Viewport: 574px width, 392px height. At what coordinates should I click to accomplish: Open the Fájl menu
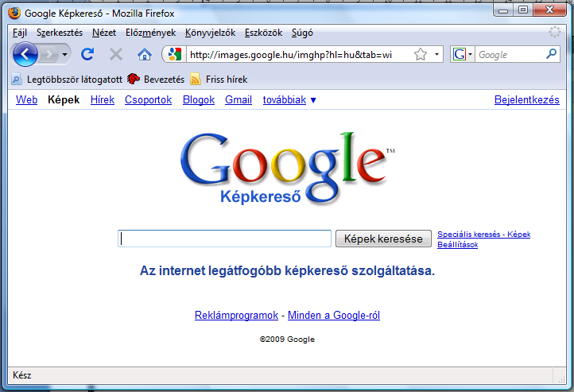20,33
